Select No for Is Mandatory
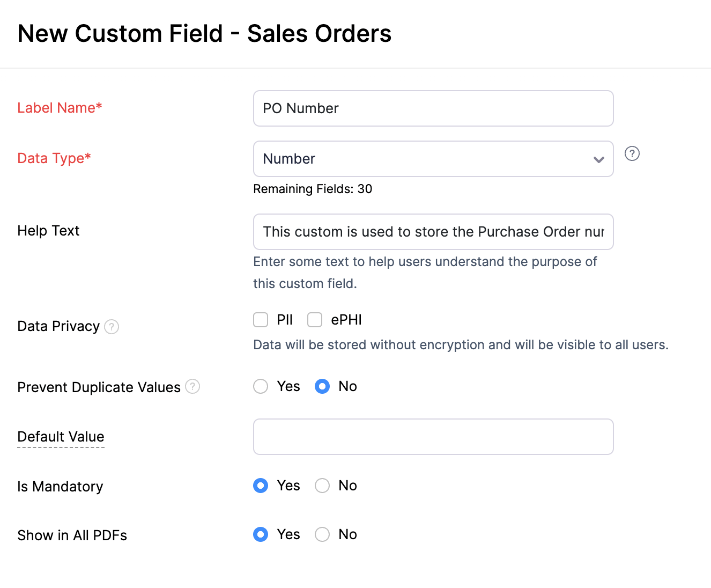711x588 pixels. [322, 486]
